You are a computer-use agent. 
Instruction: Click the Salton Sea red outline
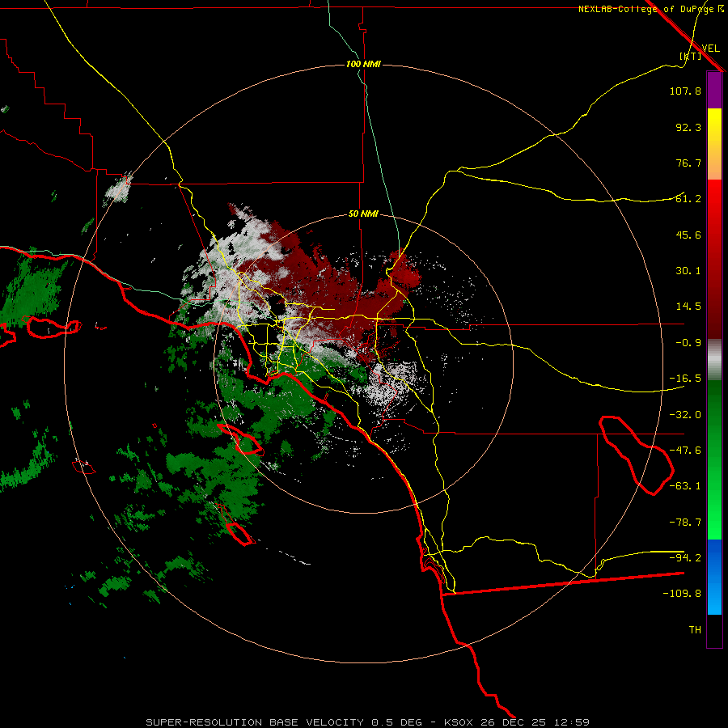(637, 455)
